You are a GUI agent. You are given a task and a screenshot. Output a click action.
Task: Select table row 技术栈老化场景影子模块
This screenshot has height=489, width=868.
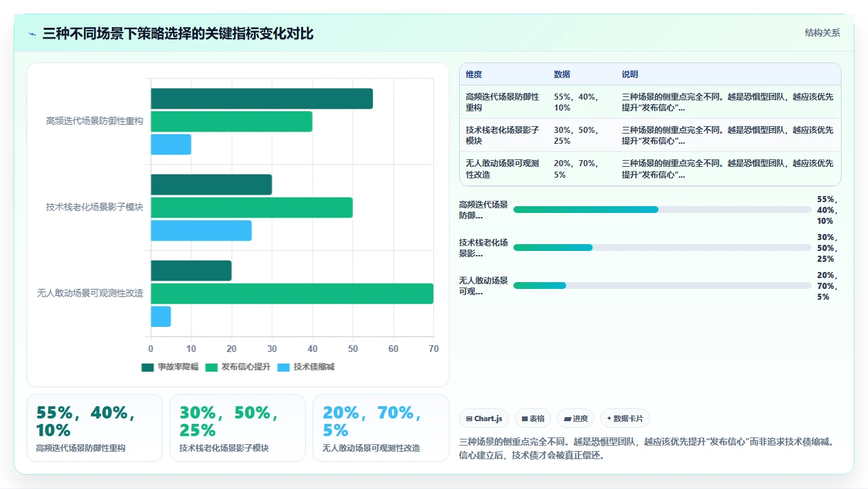[x=650, y=135]
